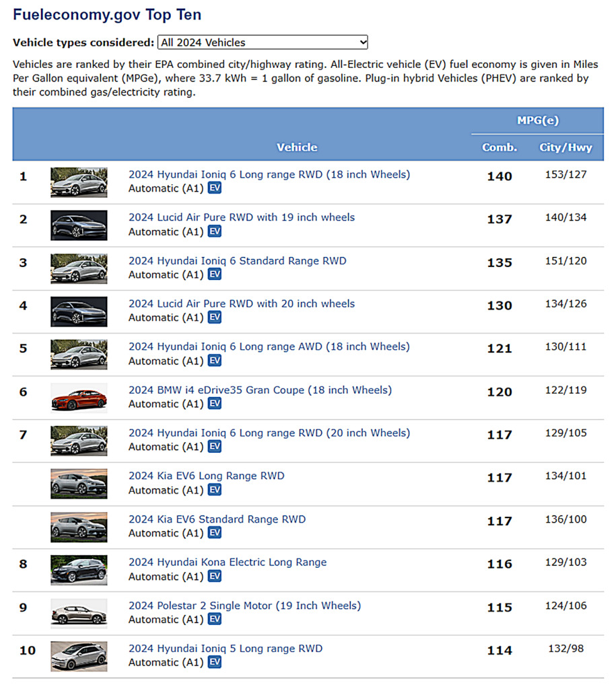
Task: Open 2024 Hyundai Ioniq 6 Long range RWD (18 inch Wheels) link
Action: [269, 174]
